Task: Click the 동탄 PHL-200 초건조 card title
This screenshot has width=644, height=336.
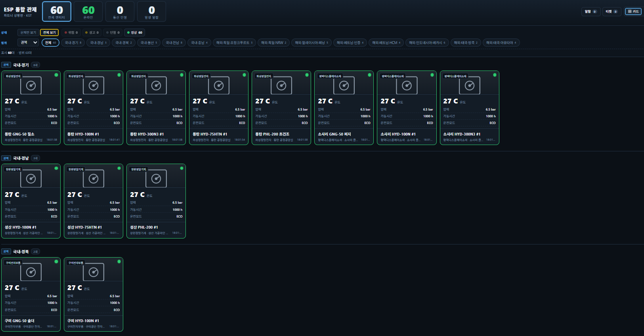Action: (x=272, y=134)
